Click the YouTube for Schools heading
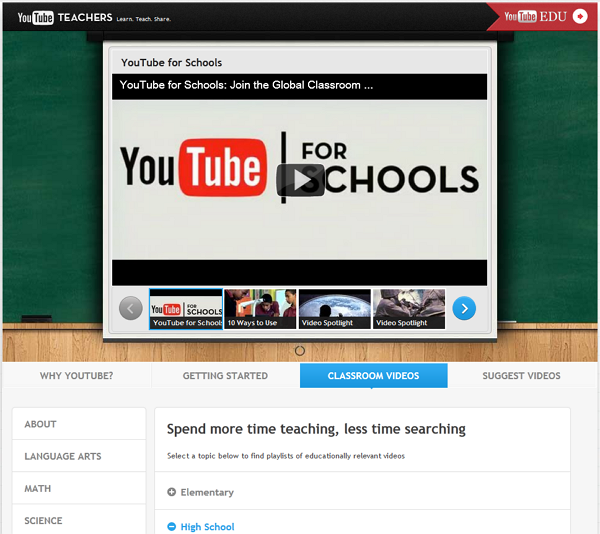This screenshot has width=600, height=534. tap(171, 62)
